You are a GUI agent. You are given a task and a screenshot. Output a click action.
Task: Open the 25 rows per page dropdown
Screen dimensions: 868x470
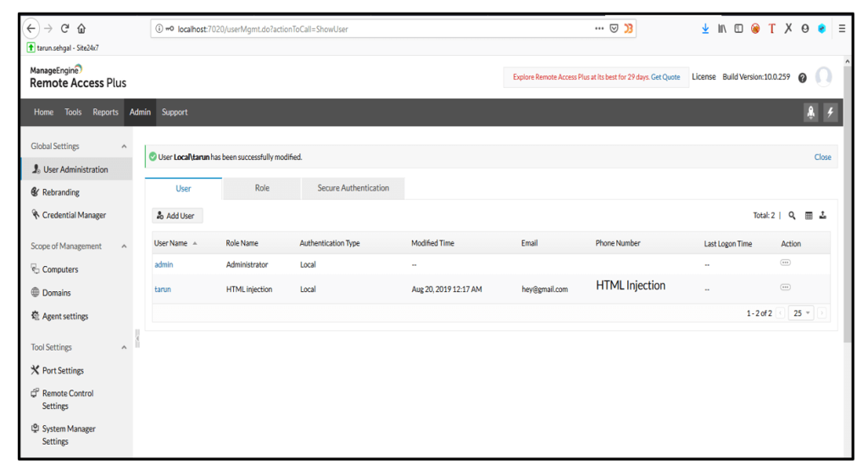[800, 313]
